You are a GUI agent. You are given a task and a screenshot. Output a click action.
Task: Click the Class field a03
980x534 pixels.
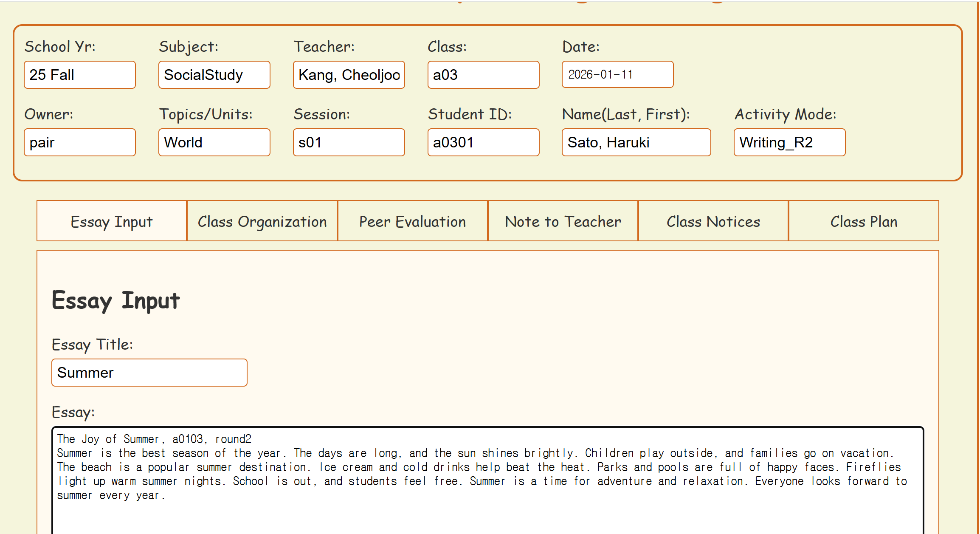click(483, 75)
